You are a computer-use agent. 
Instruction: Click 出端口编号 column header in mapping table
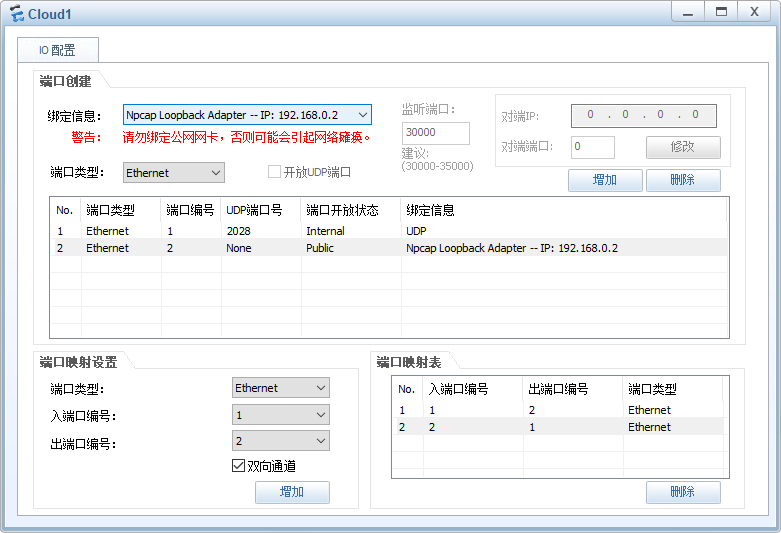pos(573,389)
